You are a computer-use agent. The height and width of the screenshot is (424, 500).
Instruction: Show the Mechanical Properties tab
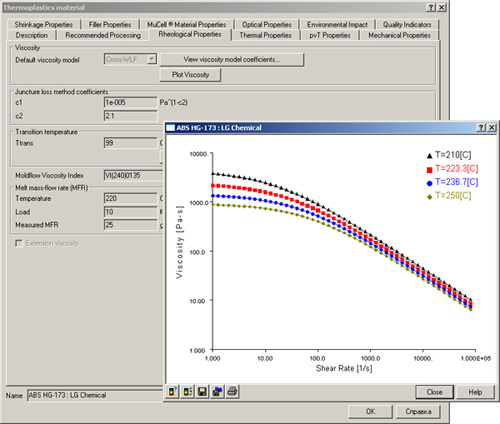(399, 35)
